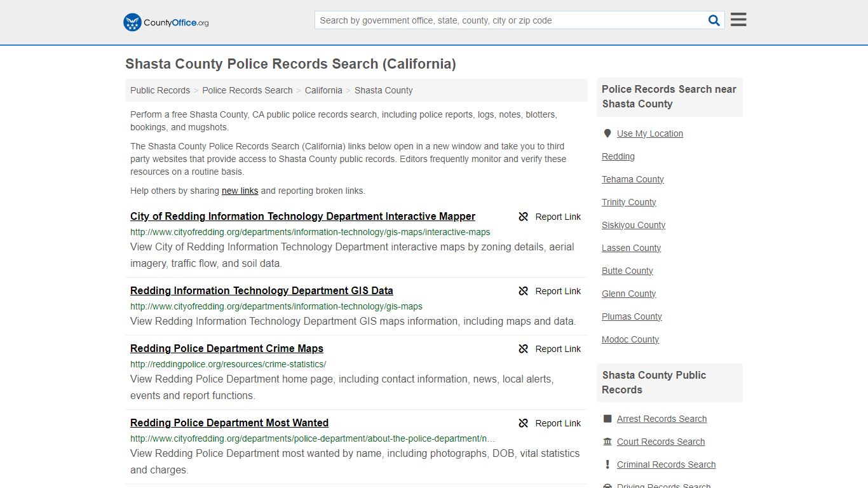Click the CountyOffice.org logo
Screen dimensions: 868x488
click(166, 22)
